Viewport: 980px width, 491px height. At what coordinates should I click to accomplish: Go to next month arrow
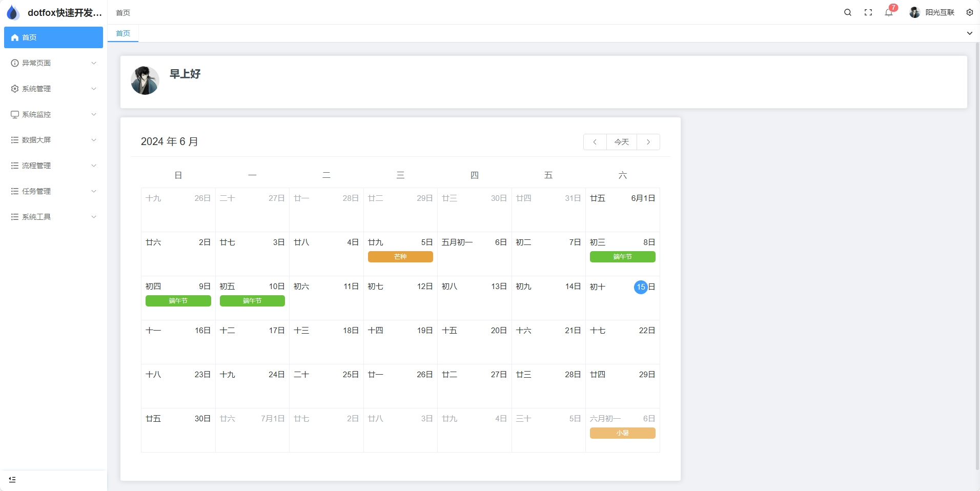pos(648,142)
